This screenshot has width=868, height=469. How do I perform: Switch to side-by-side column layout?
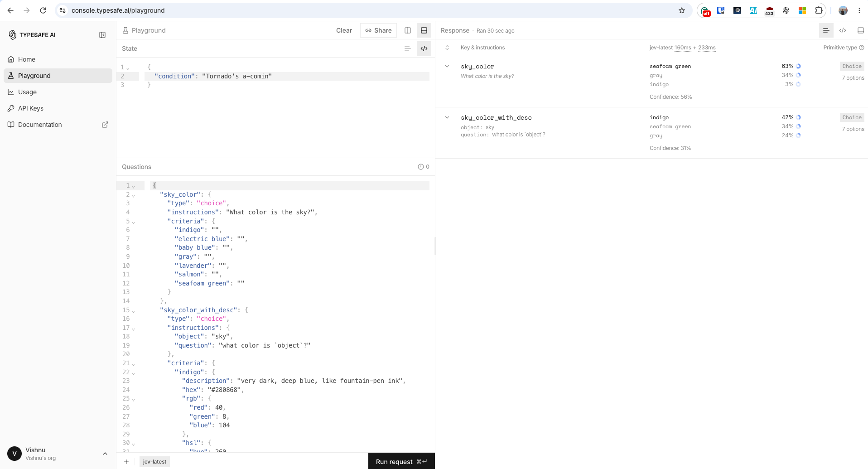[408, 30]
